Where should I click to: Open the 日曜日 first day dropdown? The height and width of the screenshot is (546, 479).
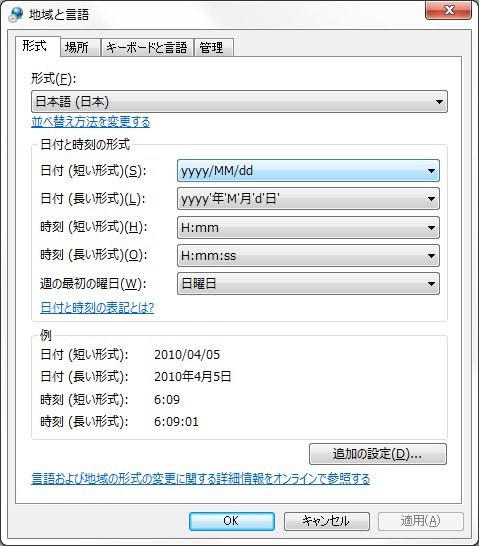click(308, 284)
